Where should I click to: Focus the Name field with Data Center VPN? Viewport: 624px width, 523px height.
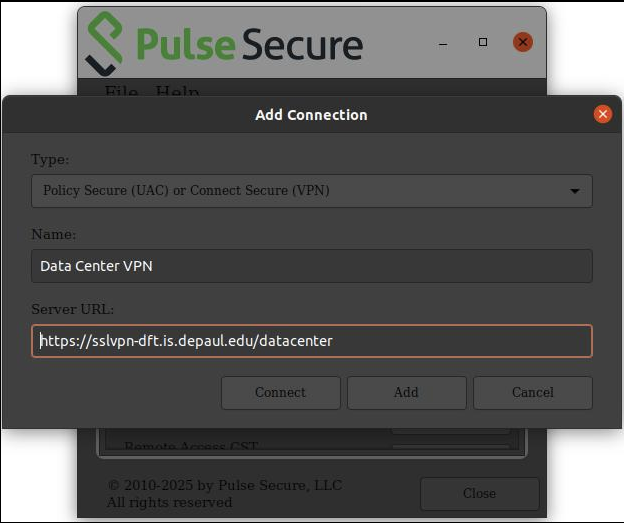[x=311, y=266]
